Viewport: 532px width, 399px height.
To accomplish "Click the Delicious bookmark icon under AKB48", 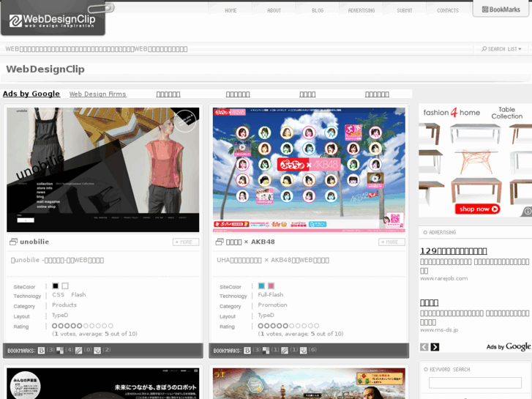I will [x=266, y=351].
